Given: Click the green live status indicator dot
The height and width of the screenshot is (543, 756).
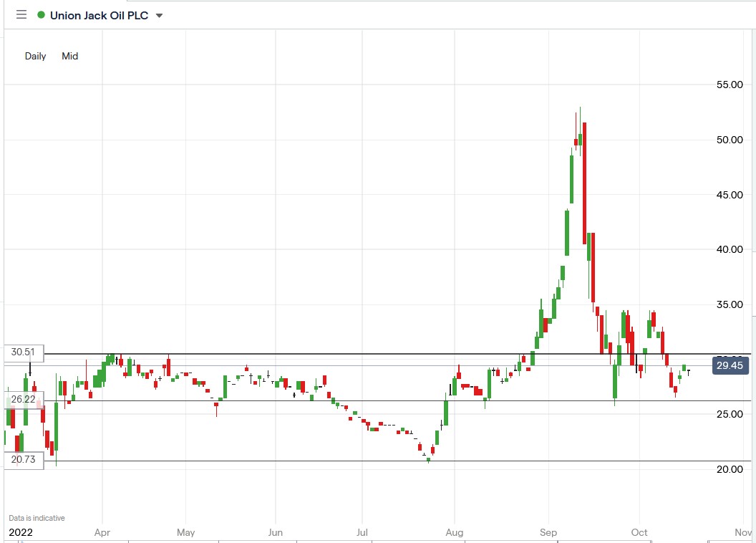Looking at the screenshot, I should click(39, 14).
